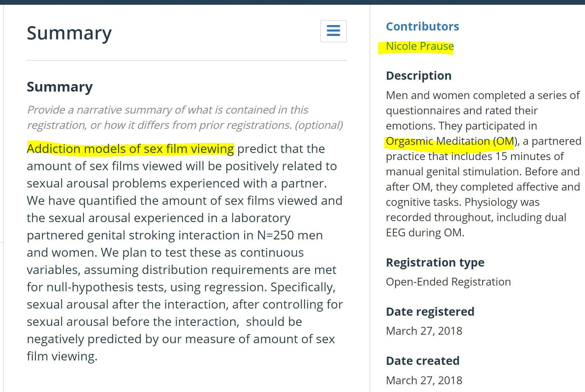
Task: Open the hamburger menu beside Summary title
Action: coord(333,31)
